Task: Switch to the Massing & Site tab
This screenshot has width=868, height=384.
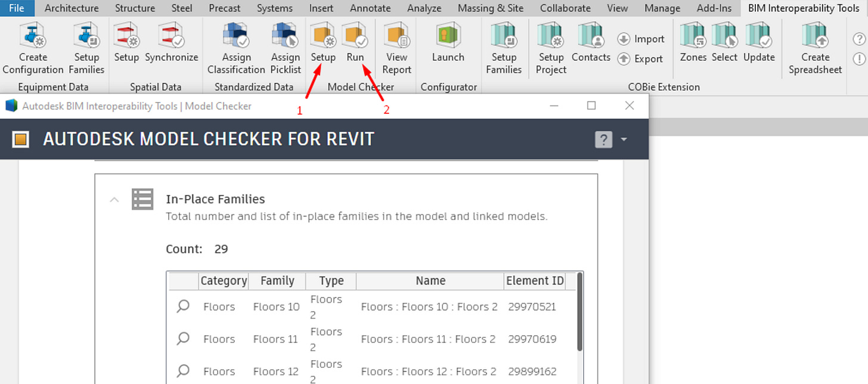Action: 491,8
